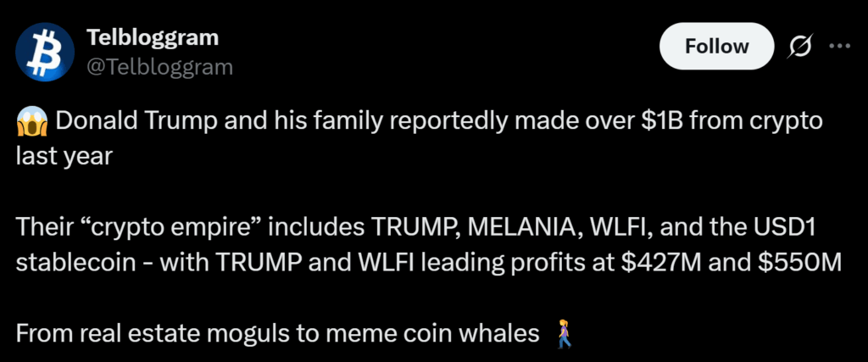Click the "crypto empire" quoted phrase
868x362 pixels.
(171, 226)
